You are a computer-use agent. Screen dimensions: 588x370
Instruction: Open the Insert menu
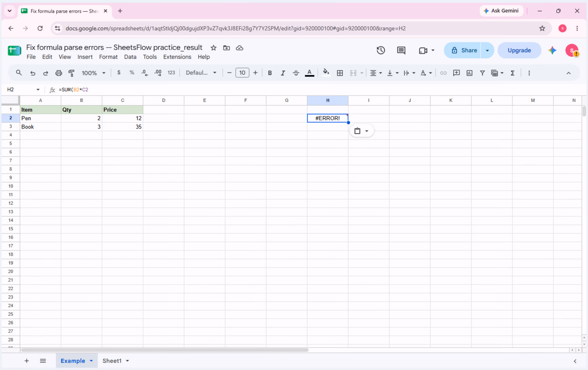coord(85,57)
